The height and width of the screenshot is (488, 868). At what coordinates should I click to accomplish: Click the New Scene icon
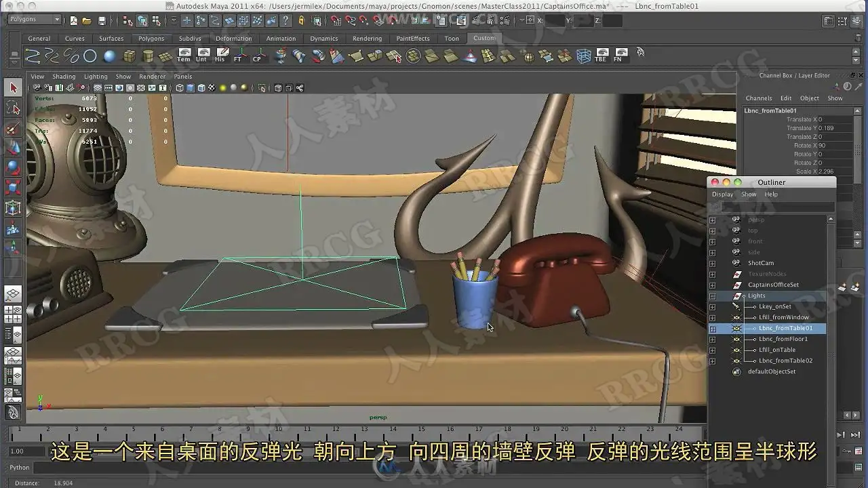coord(73,21)
